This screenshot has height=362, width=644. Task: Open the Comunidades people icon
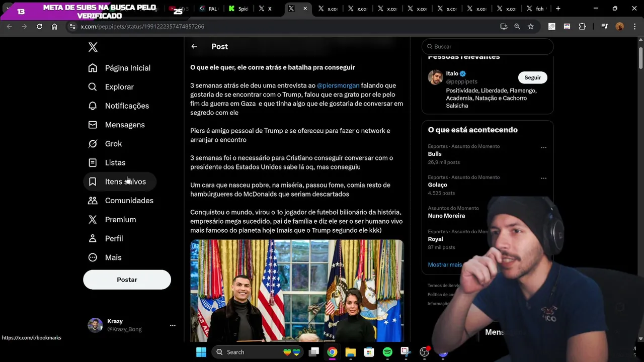click(93, 201)
